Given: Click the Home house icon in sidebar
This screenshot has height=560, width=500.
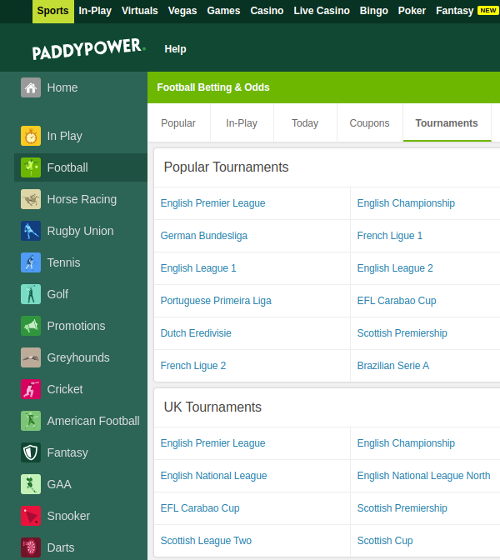Looking at the screenshot, I should 31,88.
